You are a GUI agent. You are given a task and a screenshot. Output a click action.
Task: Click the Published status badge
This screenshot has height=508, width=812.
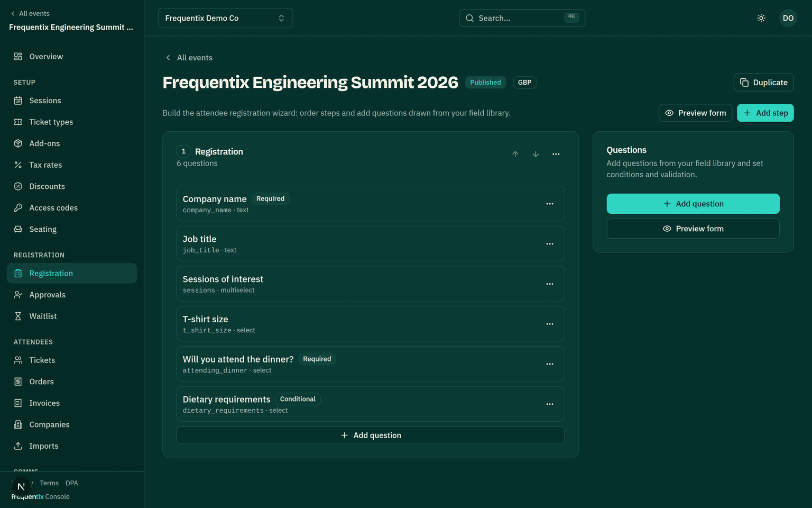click(x=485, y=83)
